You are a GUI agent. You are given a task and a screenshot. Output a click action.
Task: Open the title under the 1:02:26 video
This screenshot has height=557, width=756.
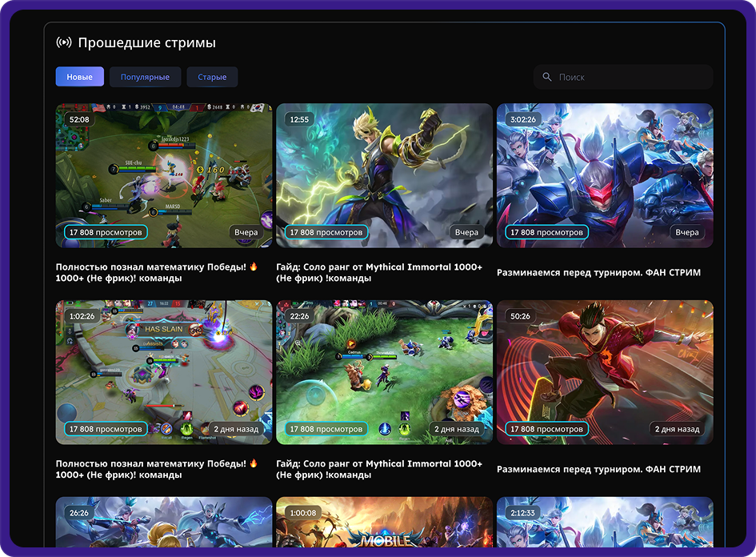(157, 469)
